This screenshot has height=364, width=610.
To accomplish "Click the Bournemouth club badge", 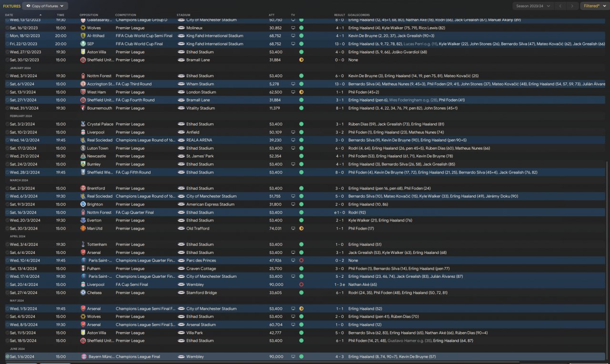I will coord(83,108).
